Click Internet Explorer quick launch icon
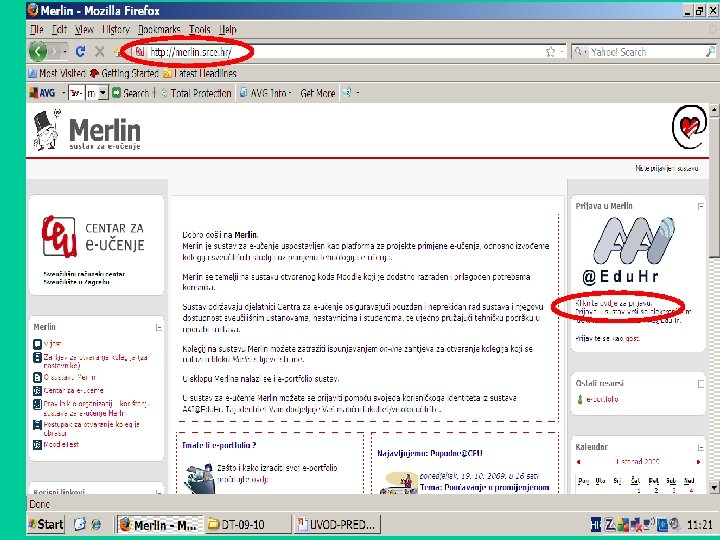The image size is (720, 540). click(x=96, y=524)
